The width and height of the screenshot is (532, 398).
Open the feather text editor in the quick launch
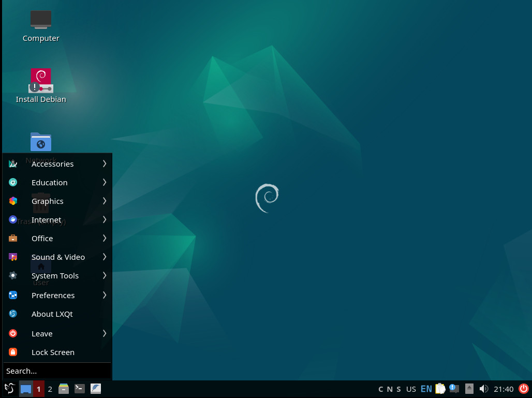[96, 389]
